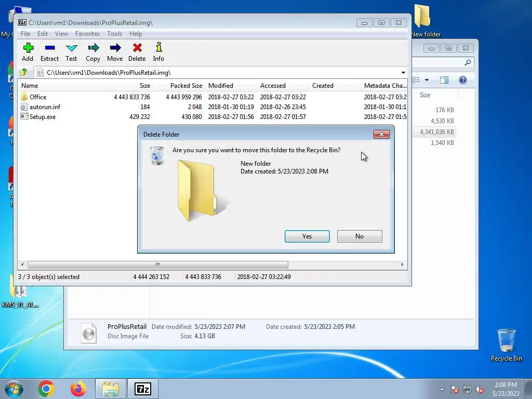Click the ProPlusRetail disc image thumbnail
Screen dimensions: 532x399
click(88, 332)
